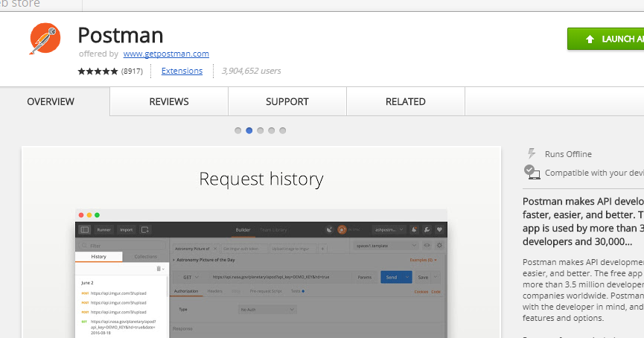Open the Save button dropdown arrow
The image size is (644, 338).
point(436,277)
